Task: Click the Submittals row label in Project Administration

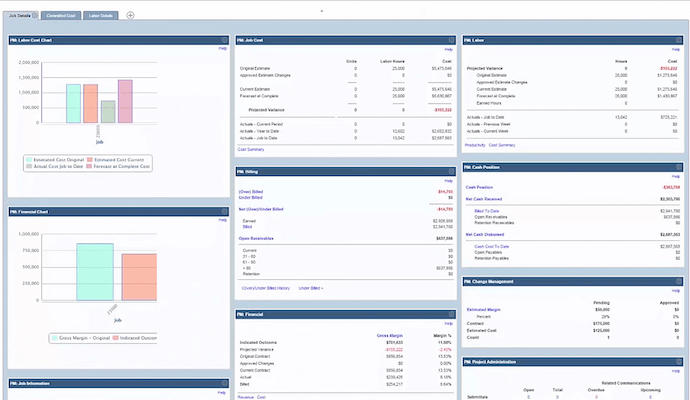Action: pos(477,397)
